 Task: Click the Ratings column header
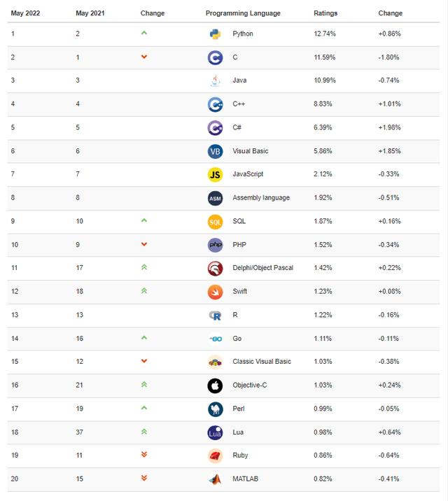325,13
